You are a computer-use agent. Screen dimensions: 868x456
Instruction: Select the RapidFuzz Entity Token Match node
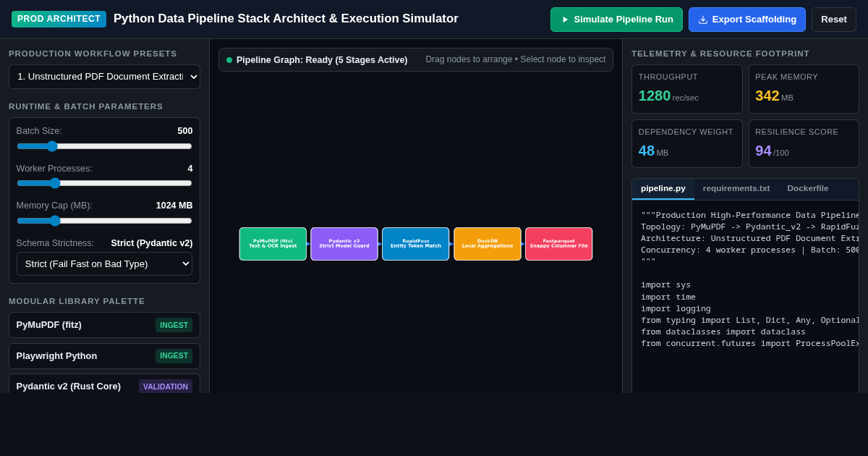(x=416, y=244)
